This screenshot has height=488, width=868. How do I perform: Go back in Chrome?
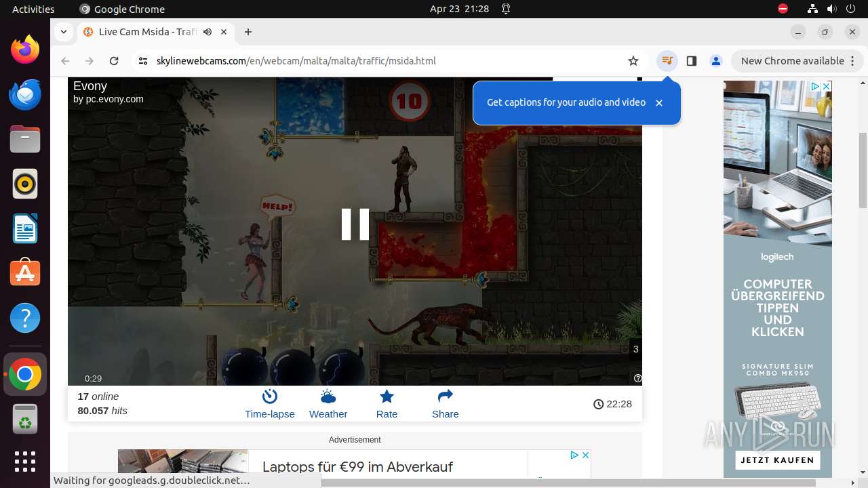pos(65,61)
